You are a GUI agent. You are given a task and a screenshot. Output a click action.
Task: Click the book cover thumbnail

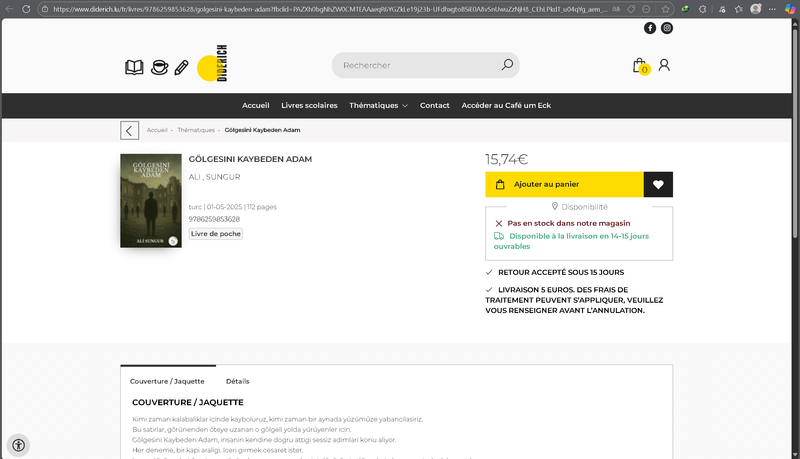click(x=151, y=200)
